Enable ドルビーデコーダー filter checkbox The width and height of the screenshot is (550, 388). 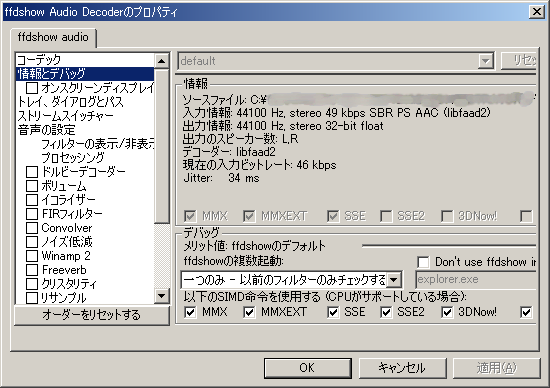pos(32,172)
